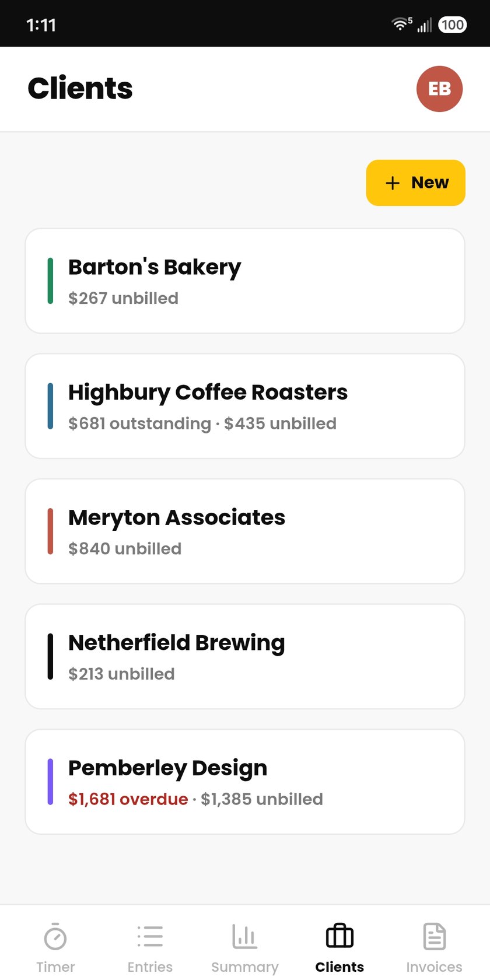The image size is (490, 980).
Task: Tap Meryton Associates red color bar
Action: pos(50,531)
